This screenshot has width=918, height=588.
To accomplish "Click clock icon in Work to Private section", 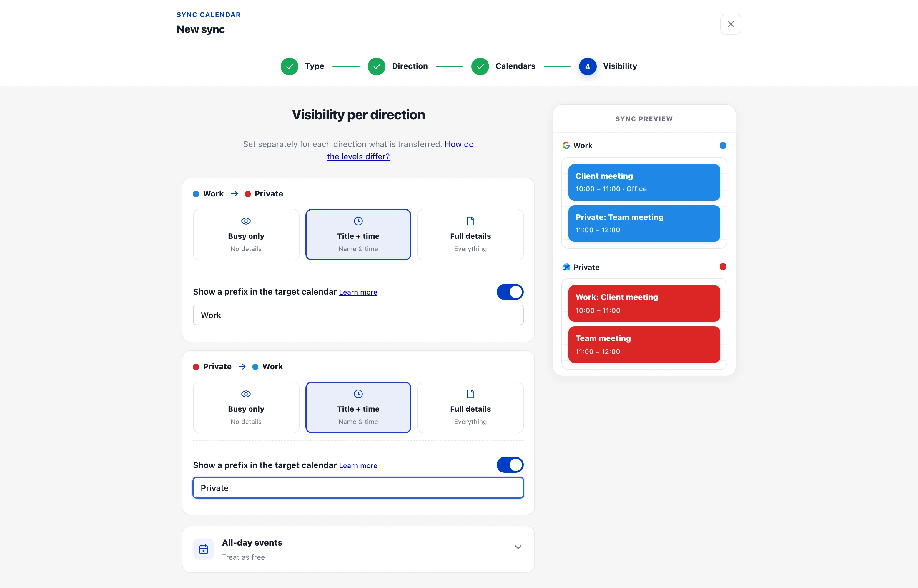I will pos(358,221).
